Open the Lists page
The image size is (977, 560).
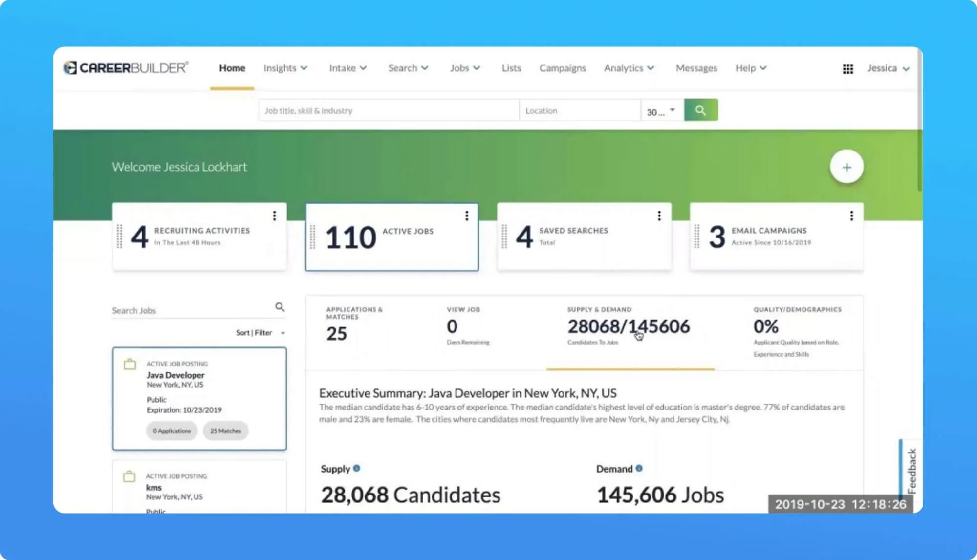pos(511,68)
